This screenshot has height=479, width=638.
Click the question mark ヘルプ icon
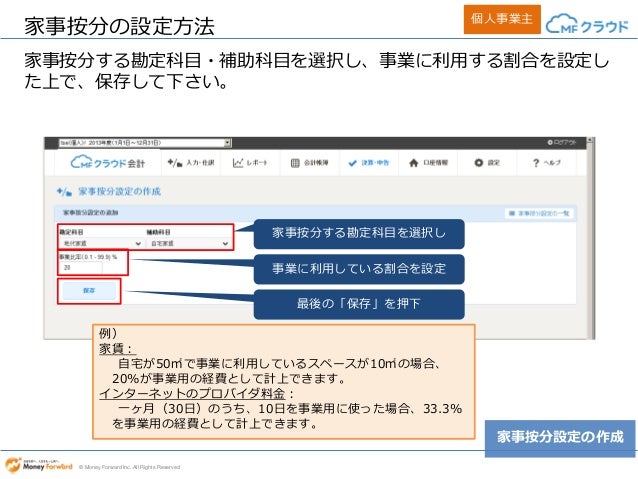coord(536,163)
